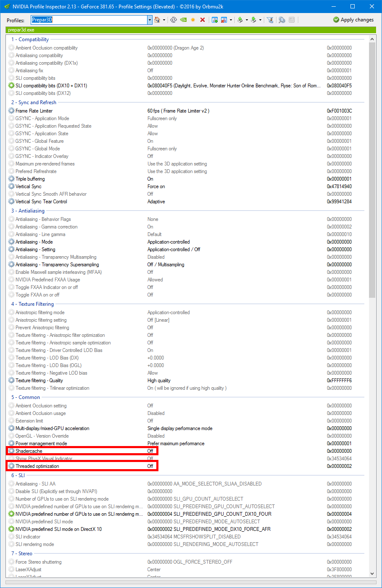This screenshot has height=588, width=382.
Task: Click the green NVIDIA logo toolbar icon
Action: [x=183, y=20]
